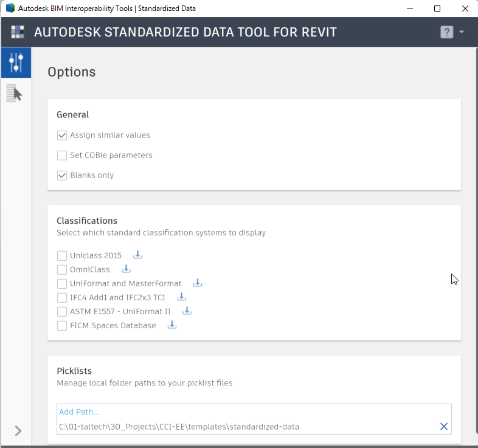Remove the standardized-data picklist path
The image size is (478, 448).
[444, 426]
